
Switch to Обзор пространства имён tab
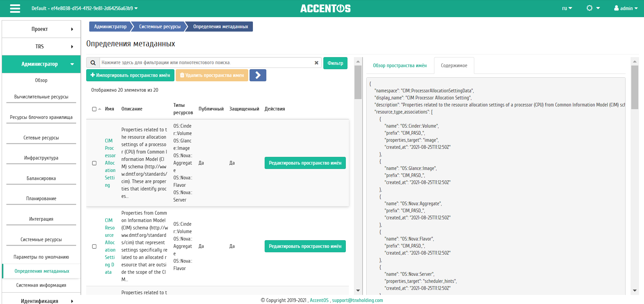400,66
